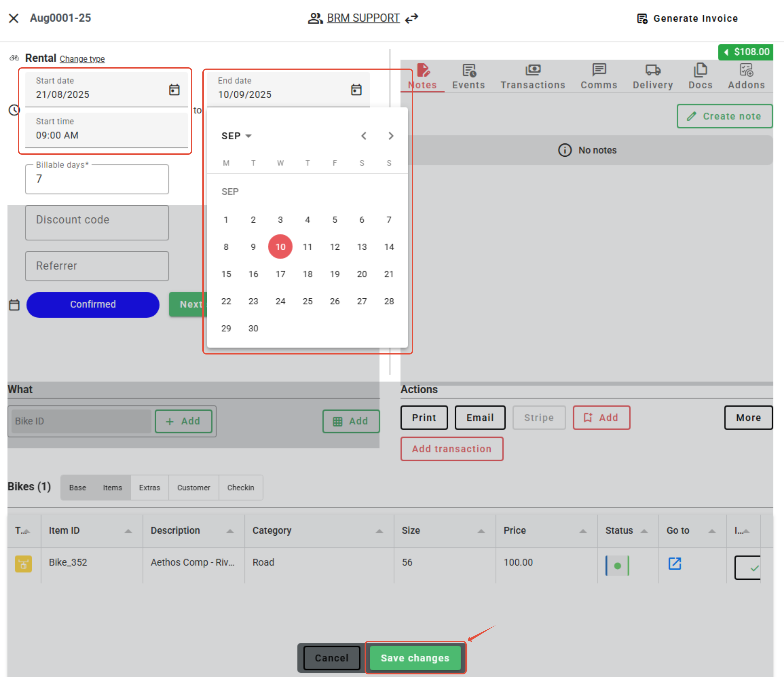Toggle the Bike_352 status indicator
The image size is (784, 677).
(617, 566)
